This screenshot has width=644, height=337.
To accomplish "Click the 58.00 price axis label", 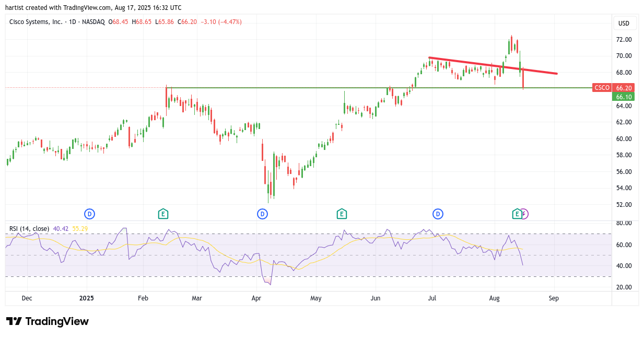I will point(624,155).
